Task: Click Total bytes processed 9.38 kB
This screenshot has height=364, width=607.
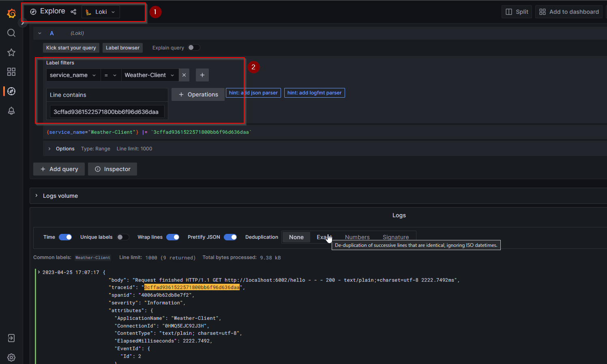Action: (242, 257)
